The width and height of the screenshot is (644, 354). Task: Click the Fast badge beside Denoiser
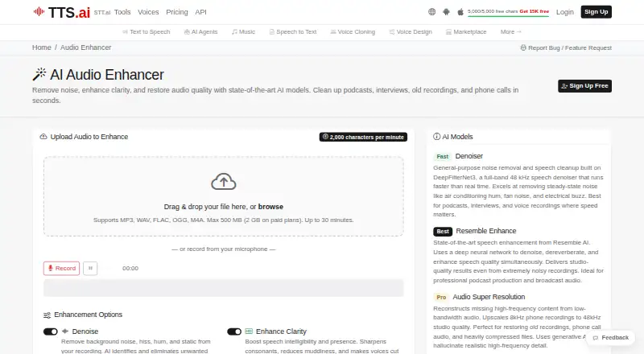[x=442, y=156]
